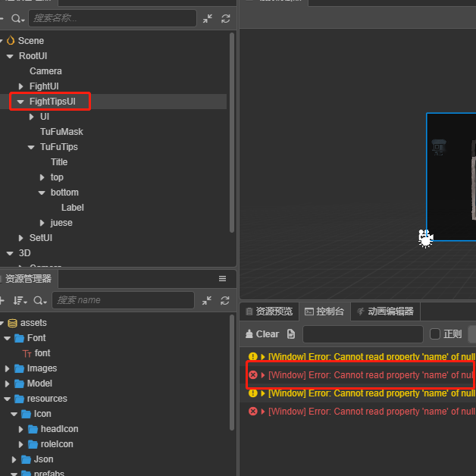Collapse the 3D node
Screen dimensions: 476x476
click(x=10, y=253)
